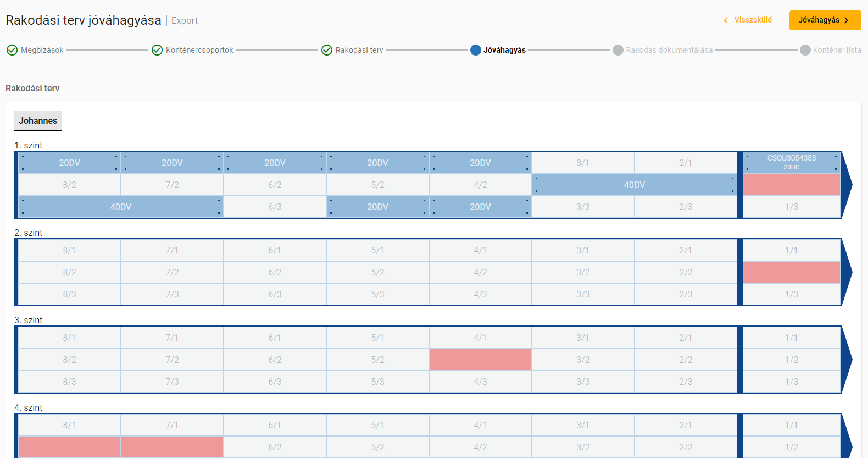Viewport: 868px width, 458px height.
Task: Click the Rakodási terv step label
Action: coord(359,50)
